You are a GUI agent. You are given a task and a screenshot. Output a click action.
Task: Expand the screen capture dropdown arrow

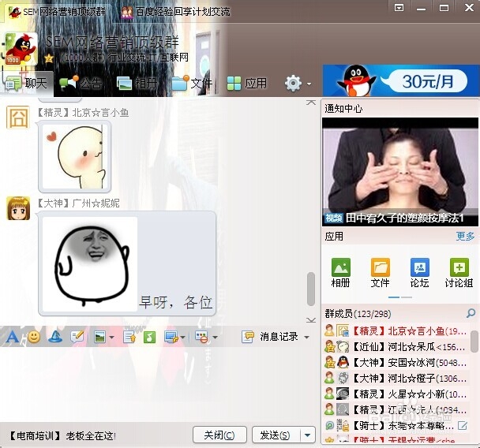point(182,338)
